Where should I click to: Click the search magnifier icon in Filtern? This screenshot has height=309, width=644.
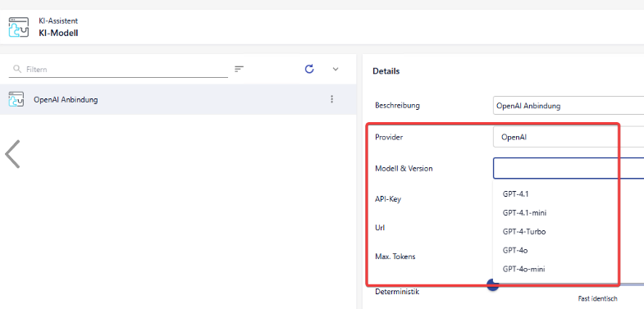(x=17, y=69)
